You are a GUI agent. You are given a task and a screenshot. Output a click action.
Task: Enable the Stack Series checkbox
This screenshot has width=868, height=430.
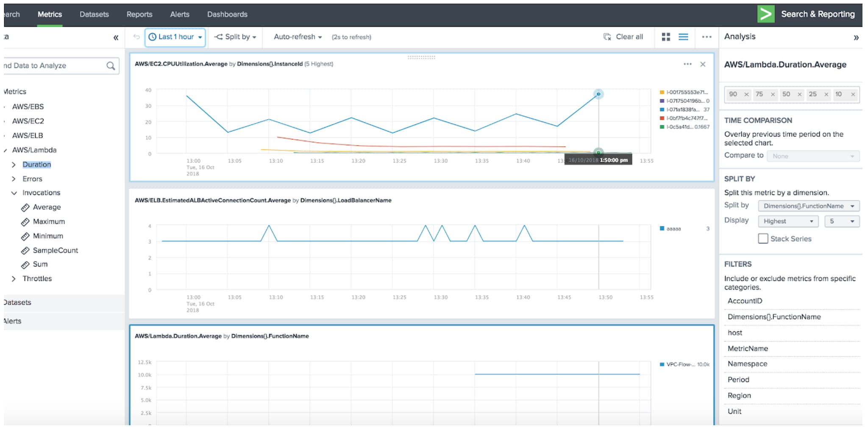coord(763,239)
